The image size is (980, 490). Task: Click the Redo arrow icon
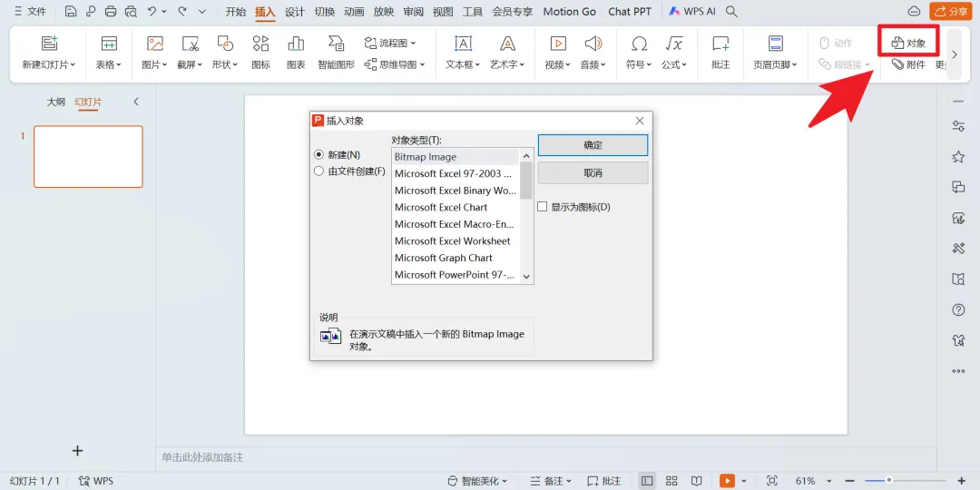pyautogui.click(x=182, y=11)
